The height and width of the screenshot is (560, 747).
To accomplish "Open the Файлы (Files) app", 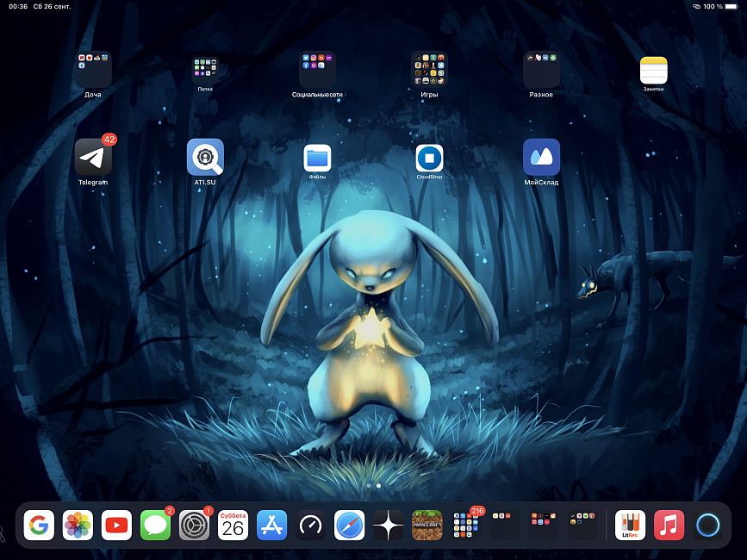I will [317, 159].
